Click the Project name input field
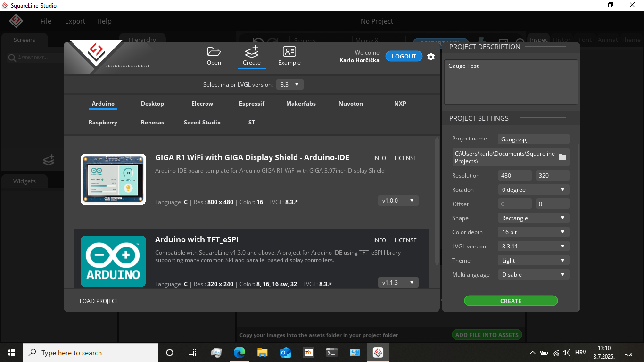The width and height of the screenshot is (644, 362). click(533, 139)
